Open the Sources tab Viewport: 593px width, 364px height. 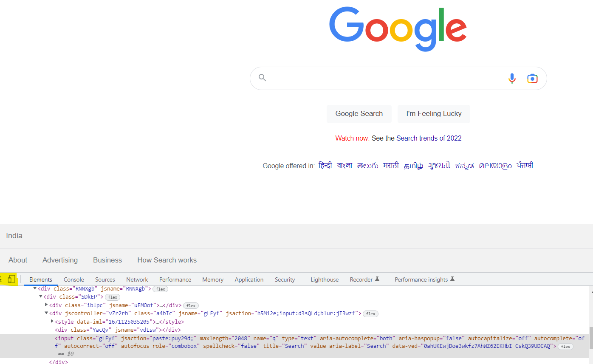[x=105, y=279]
